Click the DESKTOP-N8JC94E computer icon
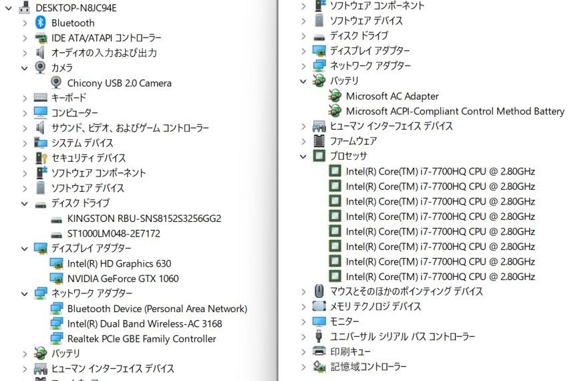The height and width of the screenshot is (381, 588). coord(24,7)
